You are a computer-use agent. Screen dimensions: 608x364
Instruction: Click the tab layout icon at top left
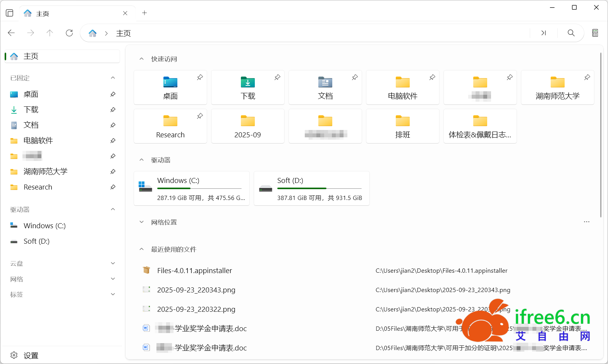10,13
